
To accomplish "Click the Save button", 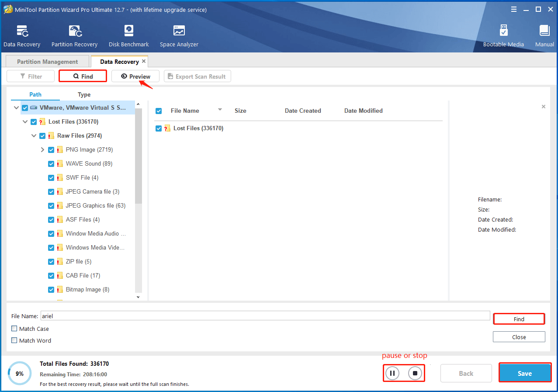I will click(525, 373).
